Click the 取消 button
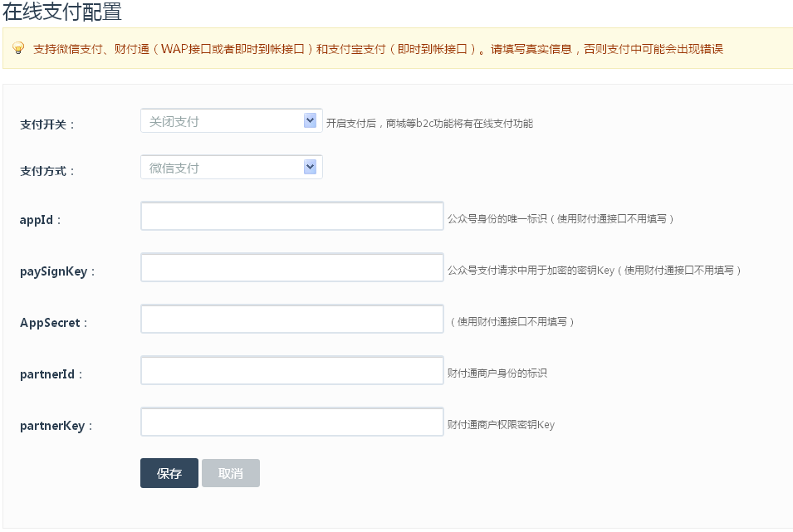 click(x=231, y=473)
